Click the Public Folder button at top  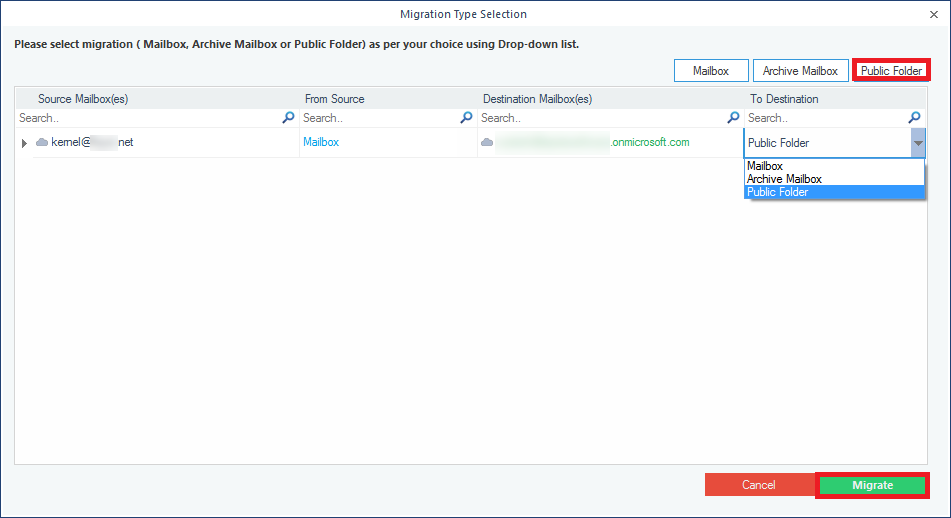(891, 71)
